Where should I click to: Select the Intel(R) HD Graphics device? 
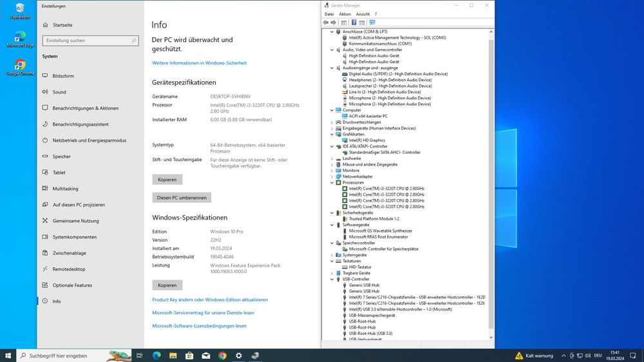(x=366, y=140)
